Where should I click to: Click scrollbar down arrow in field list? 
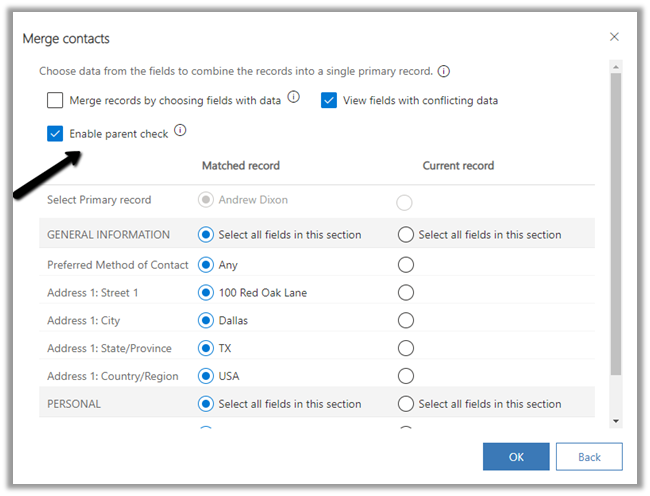[x=615, y=422]
